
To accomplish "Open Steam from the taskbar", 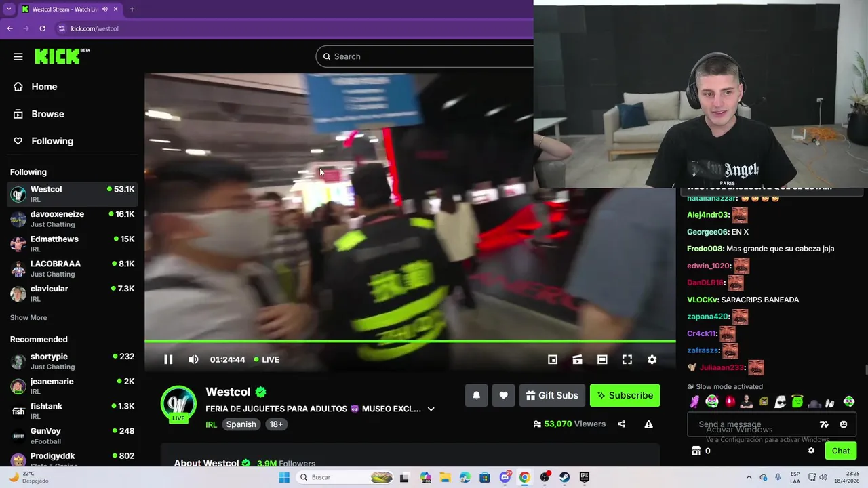I will coord(564,477).
